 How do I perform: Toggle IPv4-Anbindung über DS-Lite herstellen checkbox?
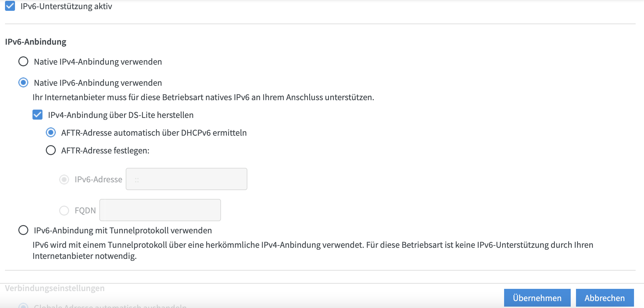point(37,115)
